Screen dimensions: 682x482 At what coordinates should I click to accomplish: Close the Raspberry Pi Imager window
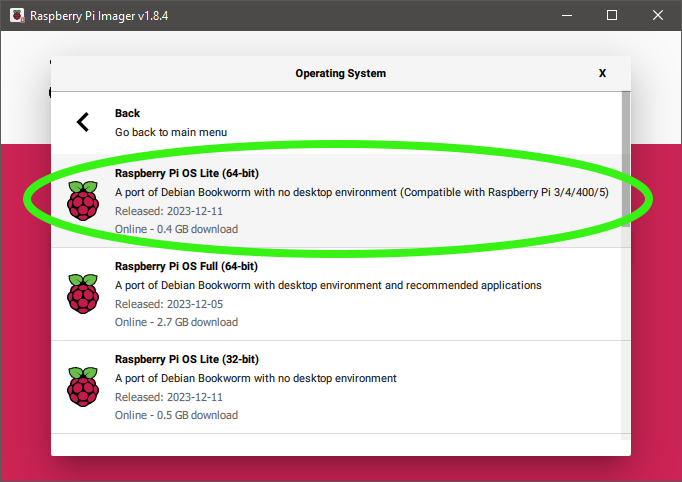click(658, 15)
